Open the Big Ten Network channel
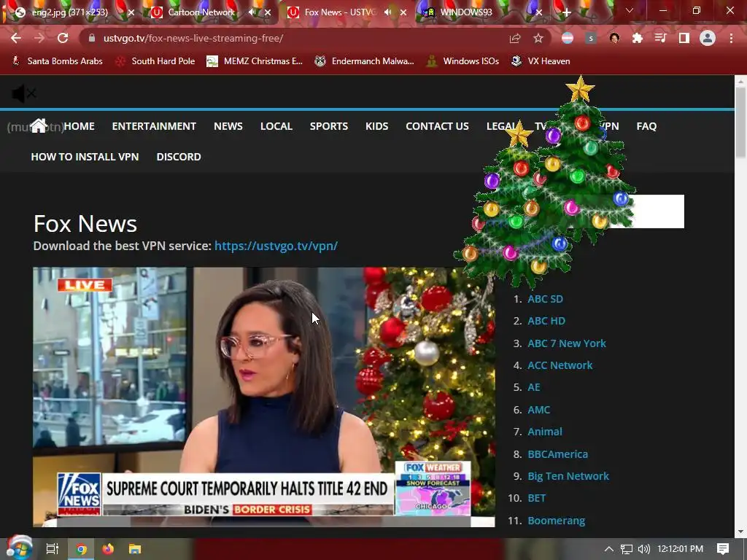The height and width of the screenshot is (560, 747). coord(568,475)
